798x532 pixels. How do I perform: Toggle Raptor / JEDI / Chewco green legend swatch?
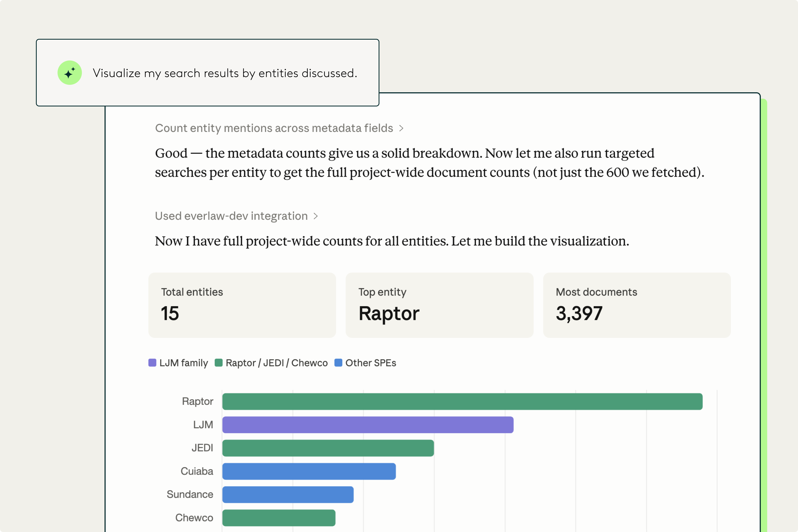[218, 363]
